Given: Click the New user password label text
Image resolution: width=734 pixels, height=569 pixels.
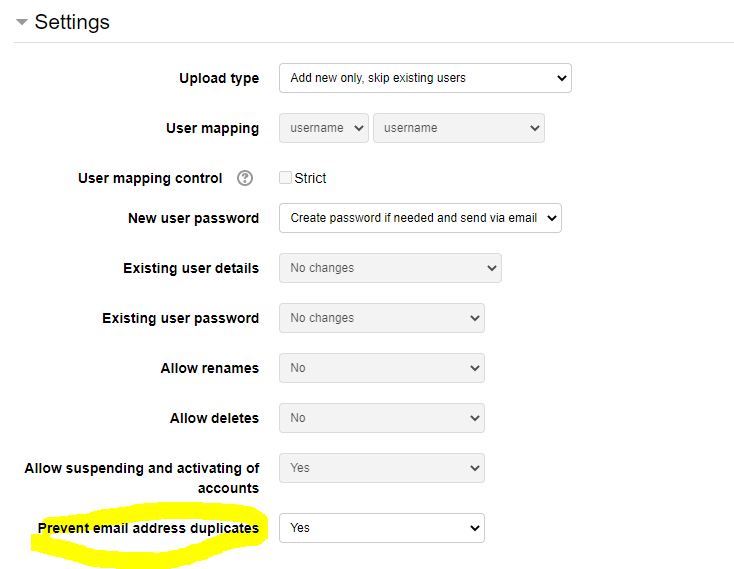Looking at the screenshot, I should 193,218.
